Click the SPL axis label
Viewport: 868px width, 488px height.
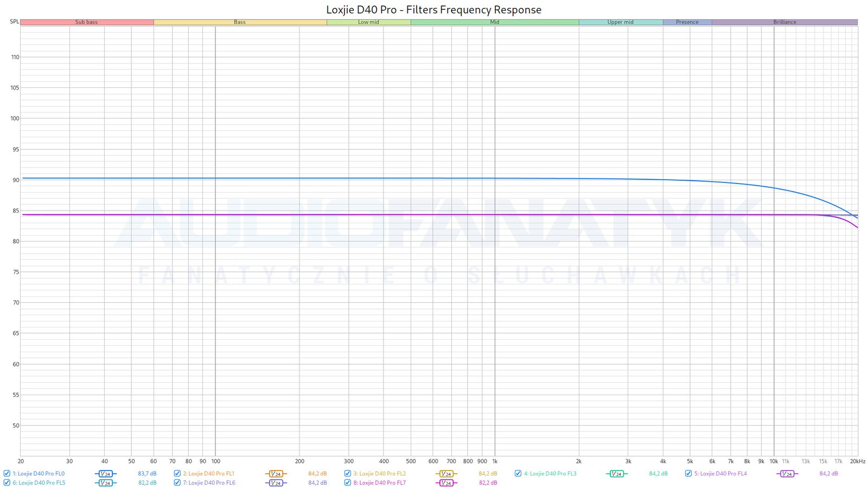coord(15,22)
